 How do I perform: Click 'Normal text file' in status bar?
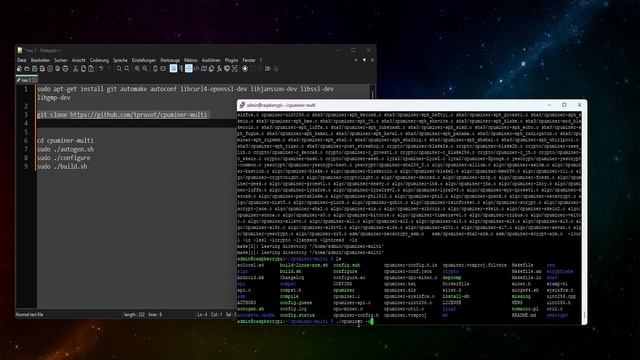pos(29,315)
